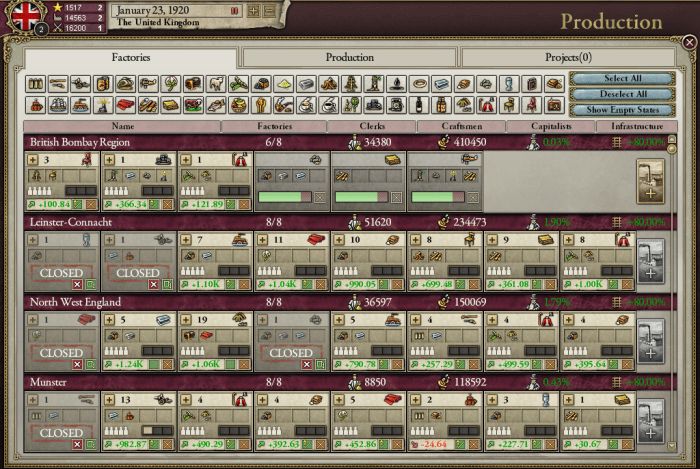Screen dimensions: 700x469
Task: Expand level 11 factory in Leinster-Connacht
Action: pyautogui.click(x=263, y=240)
